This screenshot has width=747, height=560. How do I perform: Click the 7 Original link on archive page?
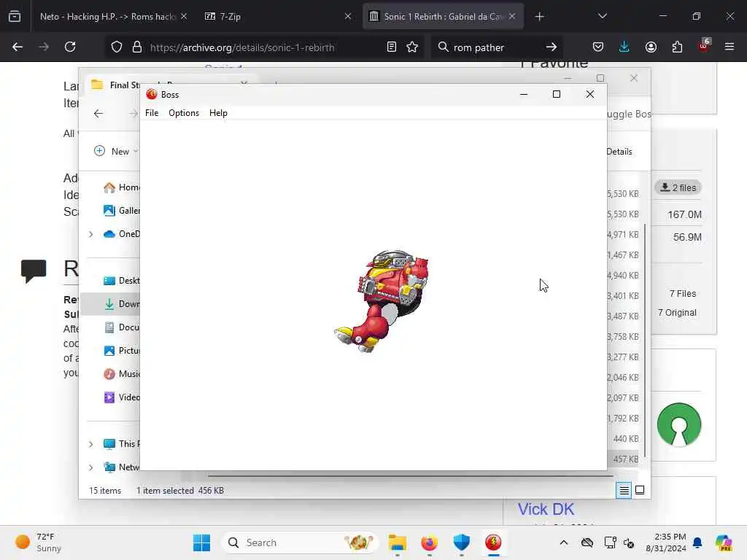click(677, 312)
